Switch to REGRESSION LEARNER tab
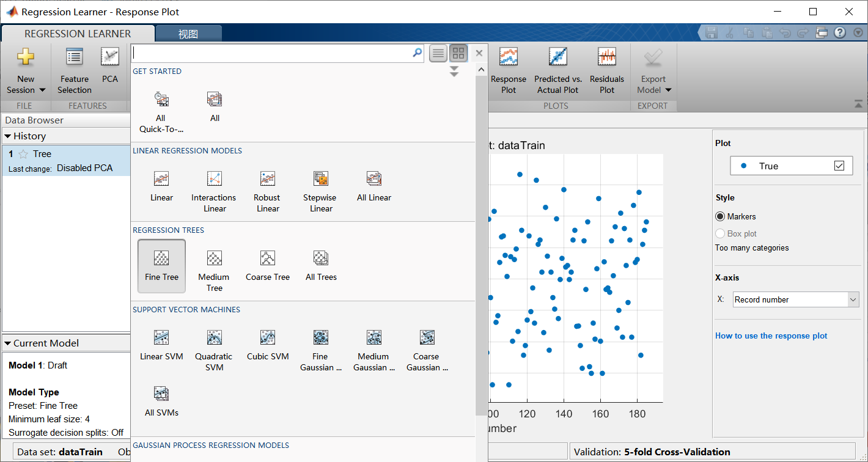This screenshot has width=868, height=462. tap(78, 34)
